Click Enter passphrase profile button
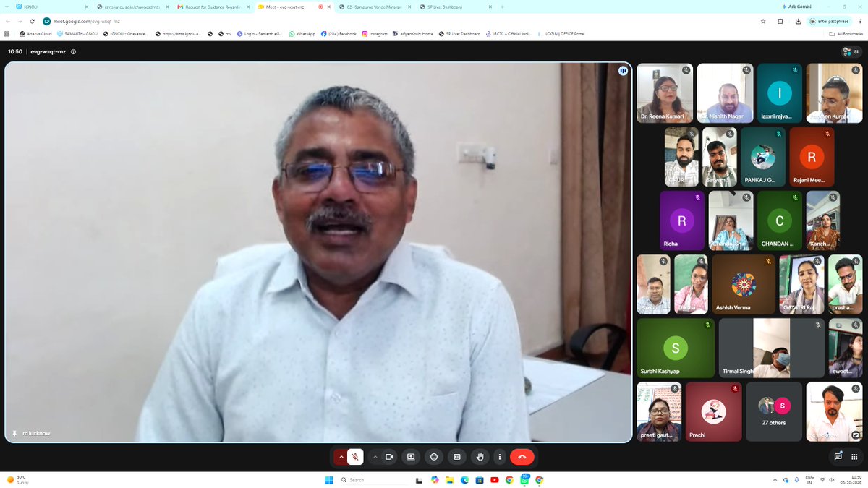868x488 pixels. pos(830,21)
